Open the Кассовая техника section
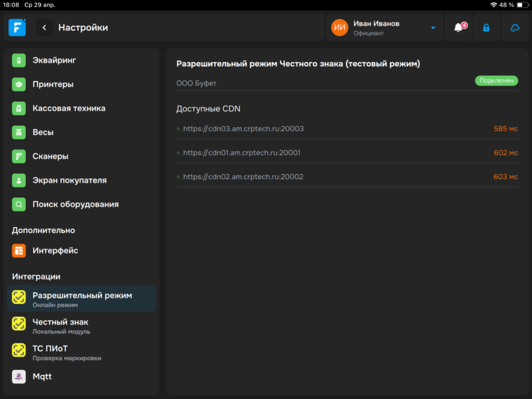 pyautogui.click(x=81, y=108)
